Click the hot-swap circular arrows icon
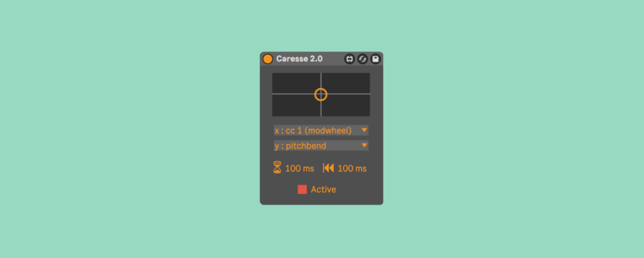Screen dimensions: 644x258 coord(362,59)
